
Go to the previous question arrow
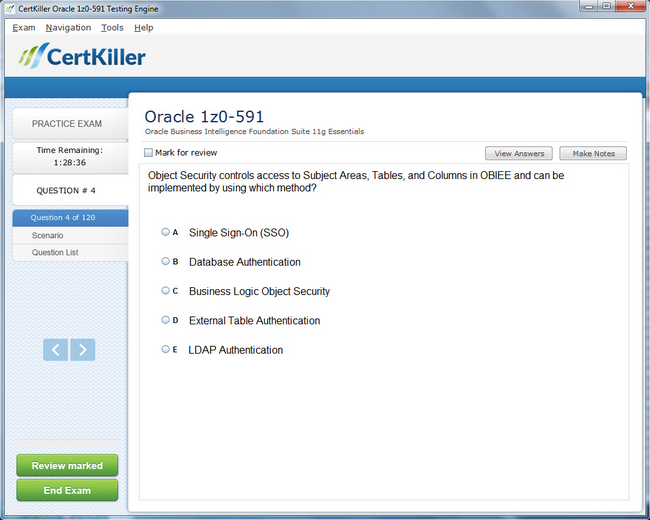click(x=56, y=350)
